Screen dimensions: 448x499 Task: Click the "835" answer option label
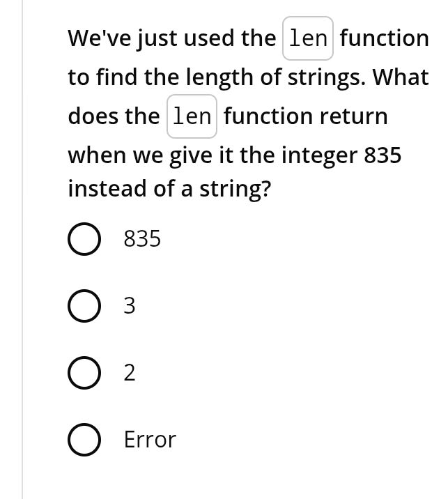coord(142,240)
